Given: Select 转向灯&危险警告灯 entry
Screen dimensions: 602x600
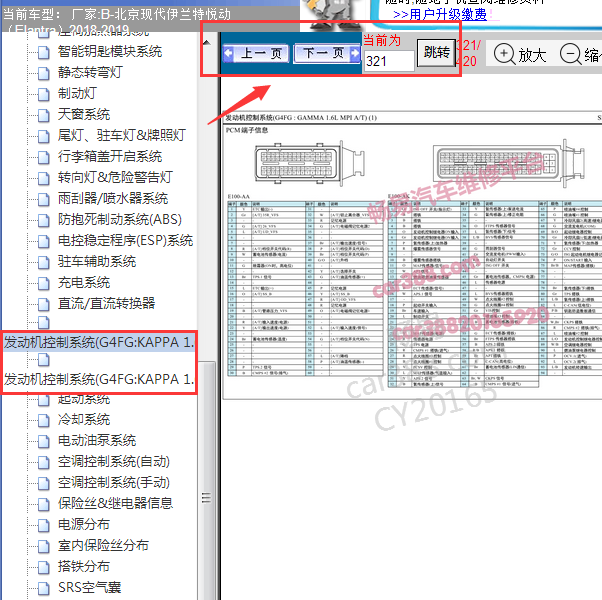Looking at the screenshot, I should 115,177.
